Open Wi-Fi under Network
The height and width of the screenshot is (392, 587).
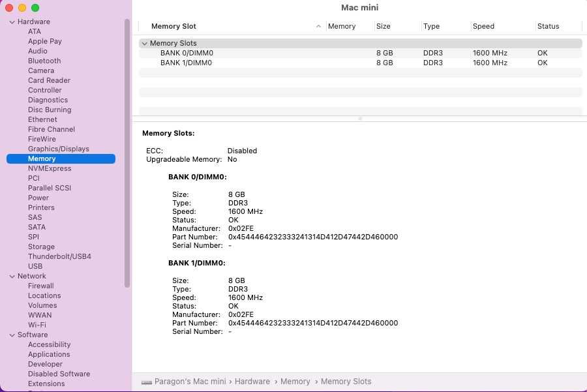click(x=37, y=325)
